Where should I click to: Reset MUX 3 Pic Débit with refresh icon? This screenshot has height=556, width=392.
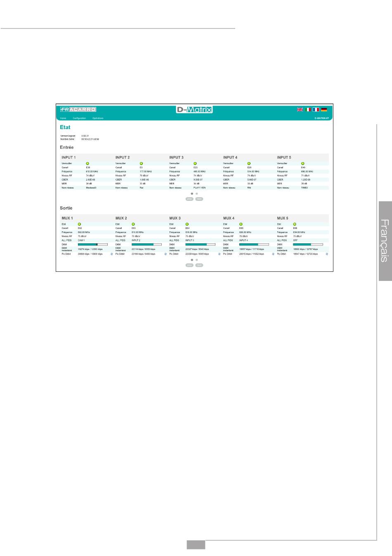tap(219, 254)
